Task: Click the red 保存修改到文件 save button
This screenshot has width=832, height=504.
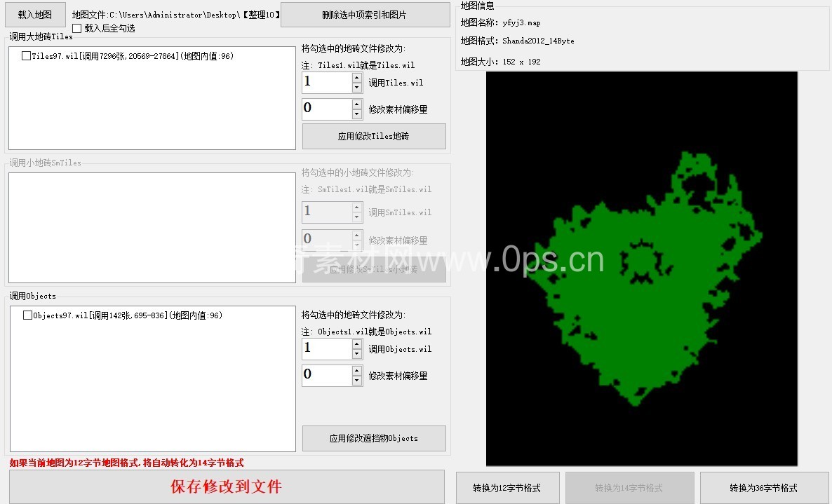Action: click(227, 486)
